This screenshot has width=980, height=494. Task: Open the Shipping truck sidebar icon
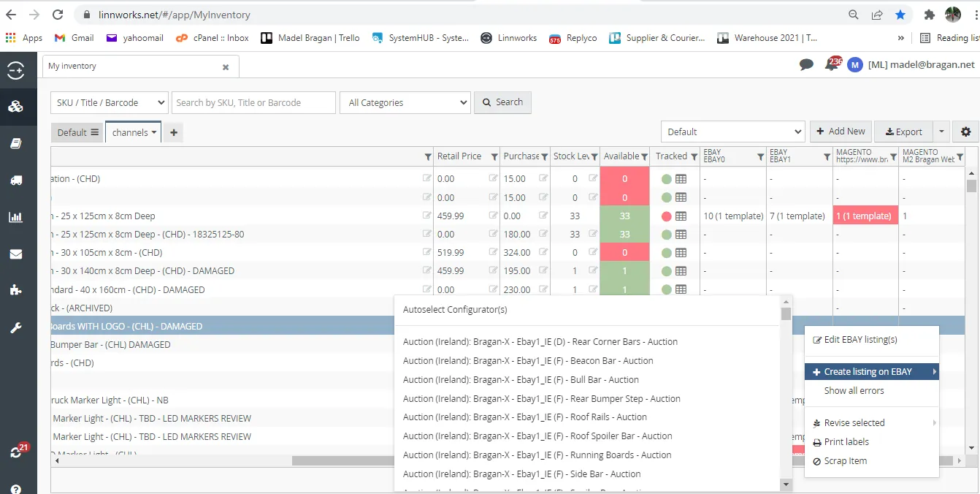(x=16, y=180)
